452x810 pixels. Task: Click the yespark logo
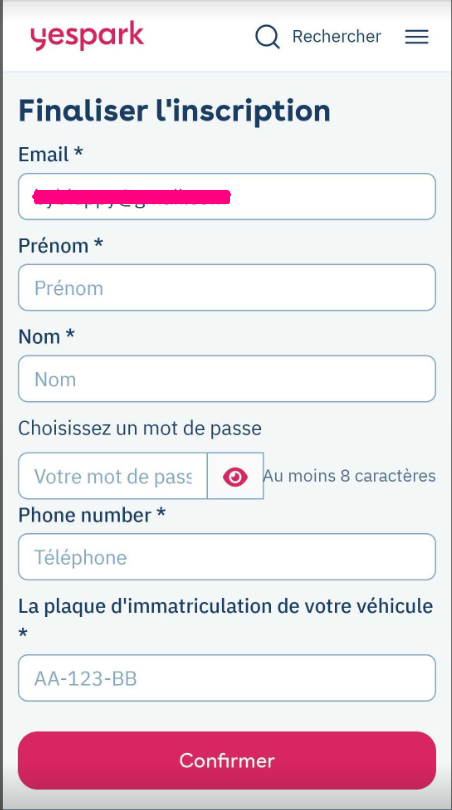[x=87, y=36]
